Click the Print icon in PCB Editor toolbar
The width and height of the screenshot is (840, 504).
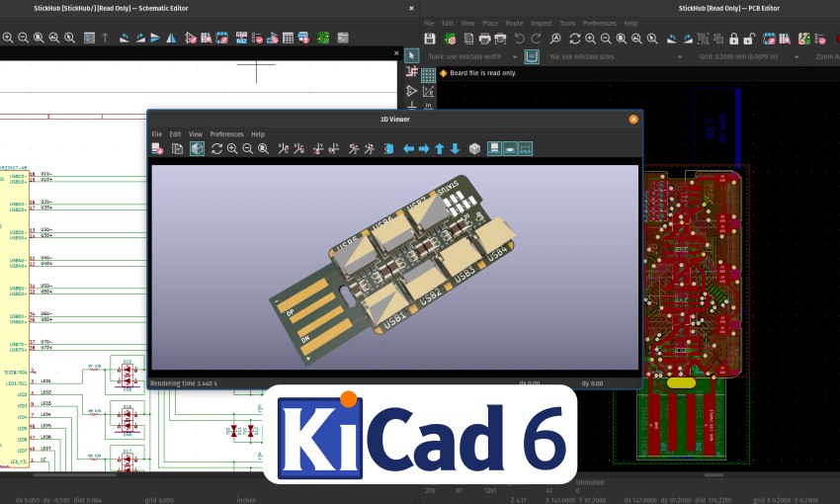point(484,39)
